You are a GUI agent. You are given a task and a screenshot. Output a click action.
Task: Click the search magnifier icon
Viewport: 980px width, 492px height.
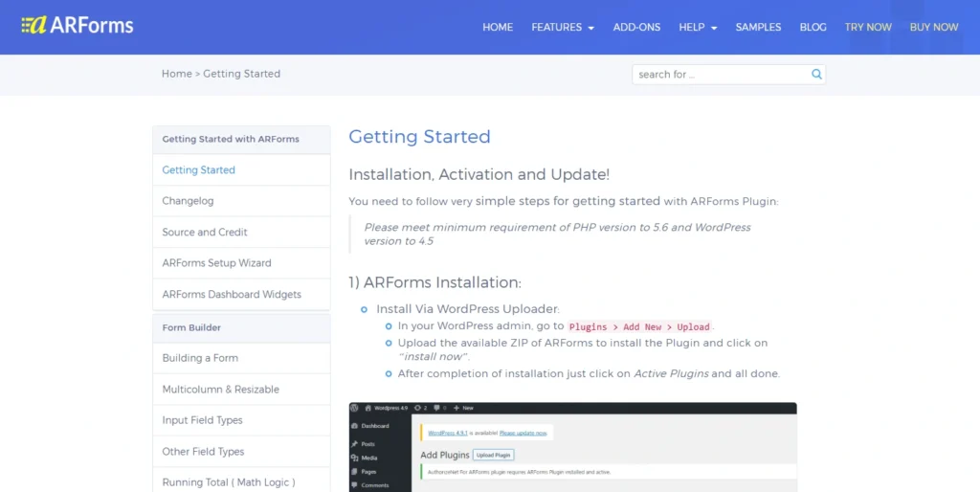tap(816, 75)
